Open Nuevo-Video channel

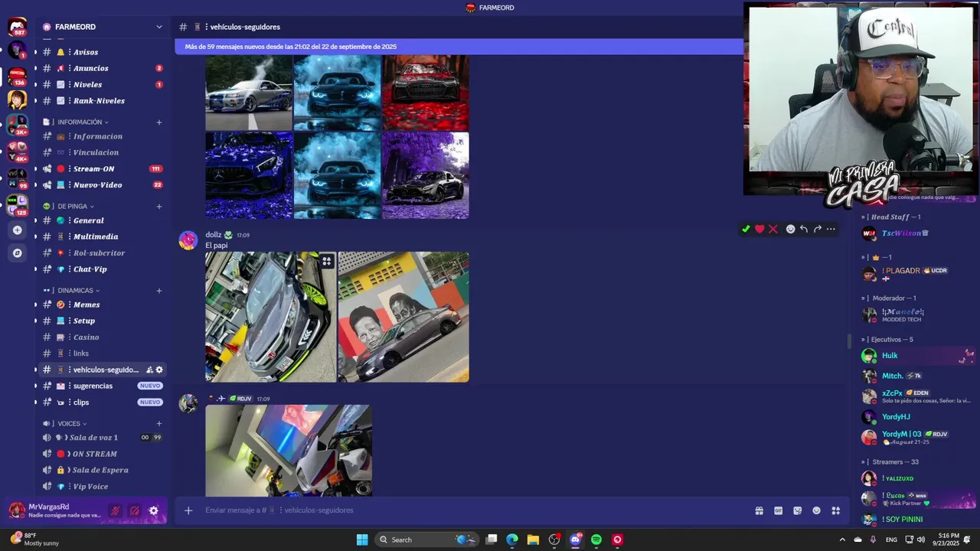pos(103,184)
